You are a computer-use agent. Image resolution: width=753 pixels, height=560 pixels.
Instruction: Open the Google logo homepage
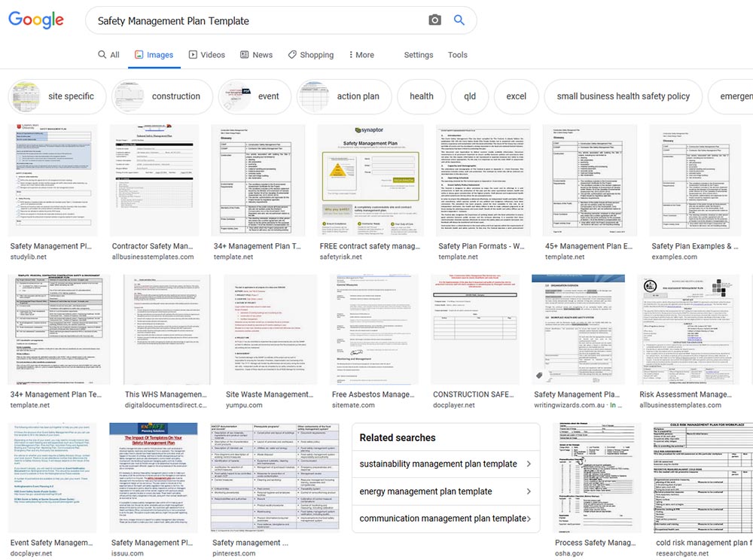coord(36,20)
